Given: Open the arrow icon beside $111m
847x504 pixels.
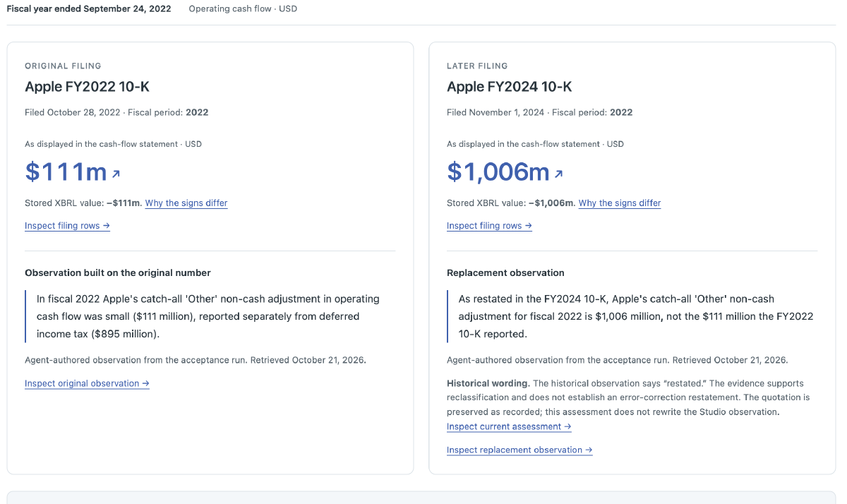Looking at the screenshot, I should 116,174.
